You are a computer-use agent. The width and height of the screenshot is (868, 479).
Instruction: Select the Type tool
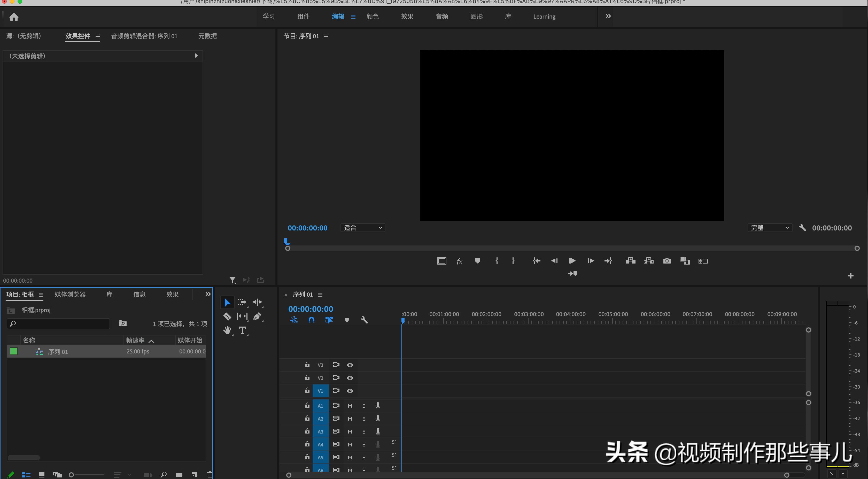[242, 330]
